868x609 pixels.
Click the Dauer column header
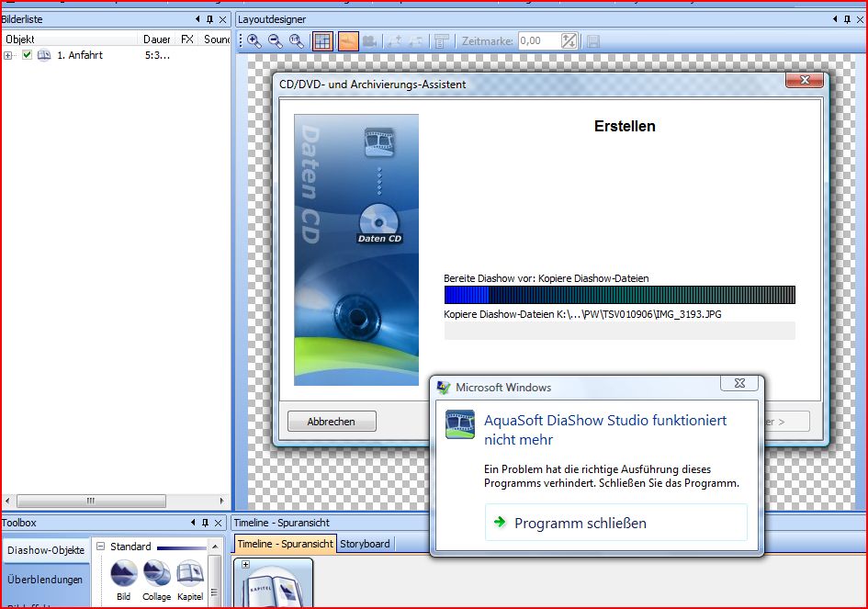click(156, 39)
